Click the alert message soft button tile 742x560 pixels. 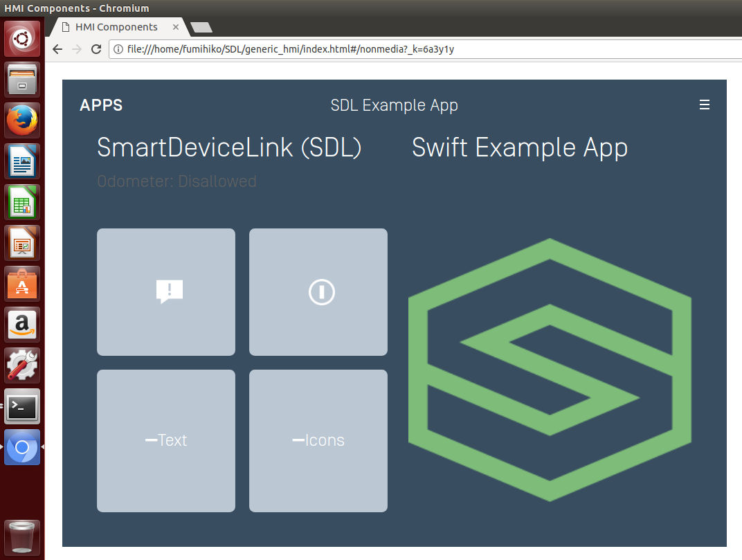[166, 291]
